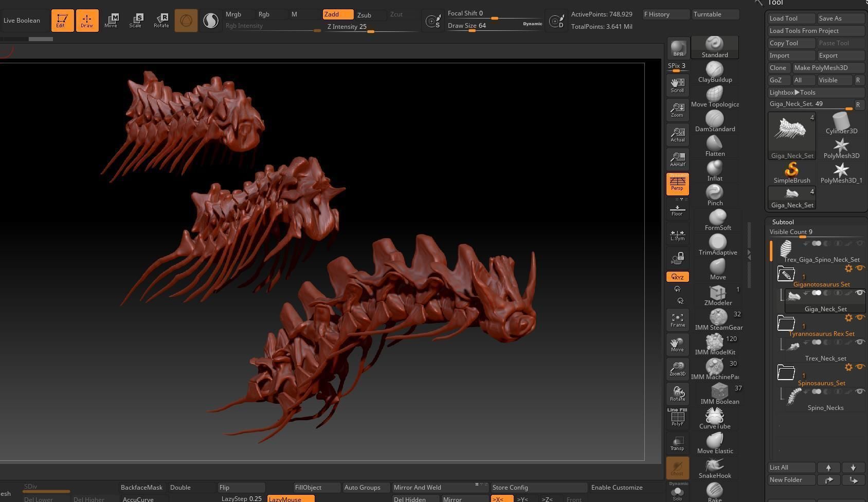Open Giganotosaurus Set folder gear options

click(x=848, y=268)
